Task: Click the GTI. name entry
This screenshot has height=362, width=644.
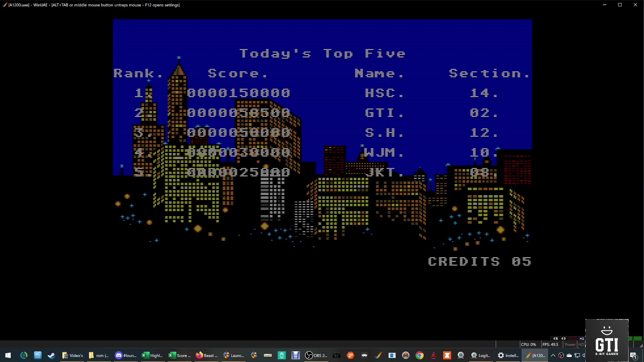Action: click(x=384, y=113)
